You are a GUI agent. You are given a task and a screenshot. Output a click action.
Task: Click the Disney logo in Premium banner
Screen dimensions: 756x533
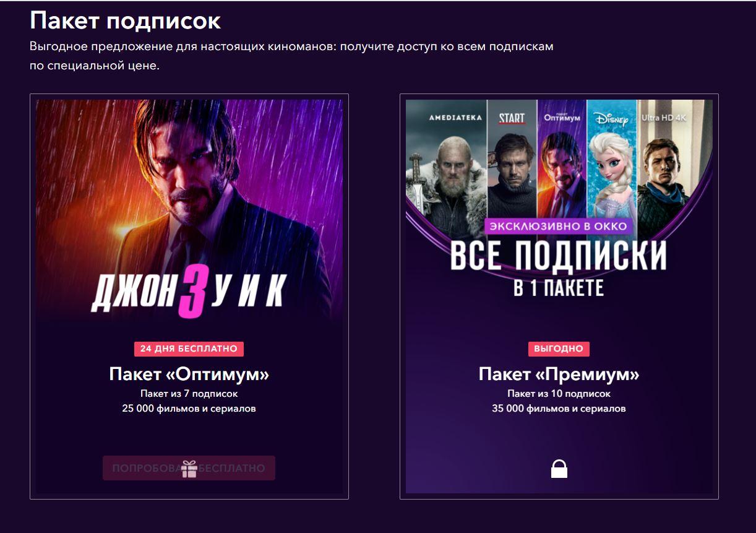pyautogui.click(x=611, y=118)
